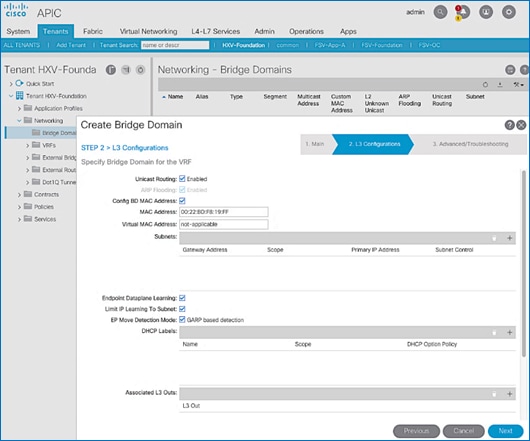Click the MAC Address input field
This screenshot has height=441, width=530.
coord(224,212)
